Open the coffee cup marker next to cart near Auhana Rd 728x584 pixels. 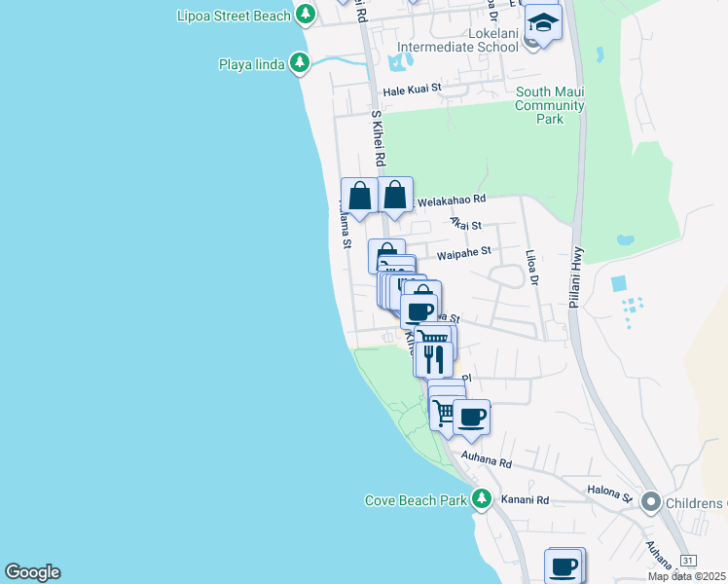point(471,418)
